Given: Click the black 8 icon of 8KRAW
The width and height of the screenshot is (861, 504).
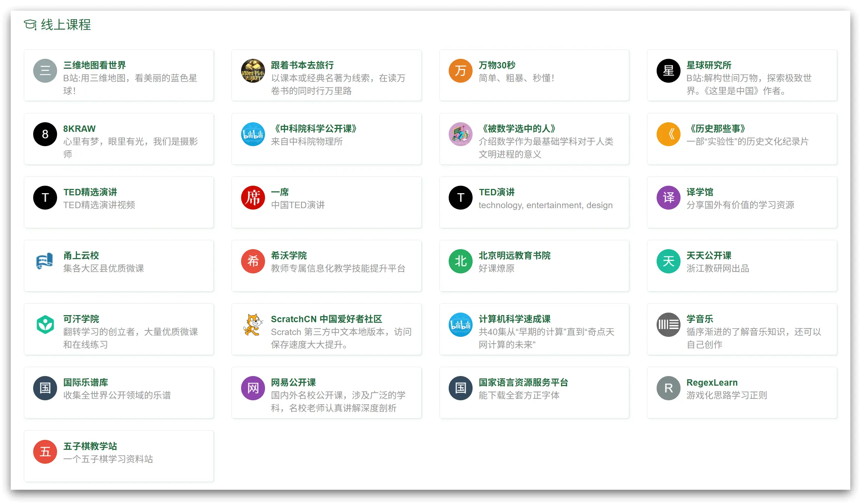Looking at the screenshot, I should (x=45, y=134).
